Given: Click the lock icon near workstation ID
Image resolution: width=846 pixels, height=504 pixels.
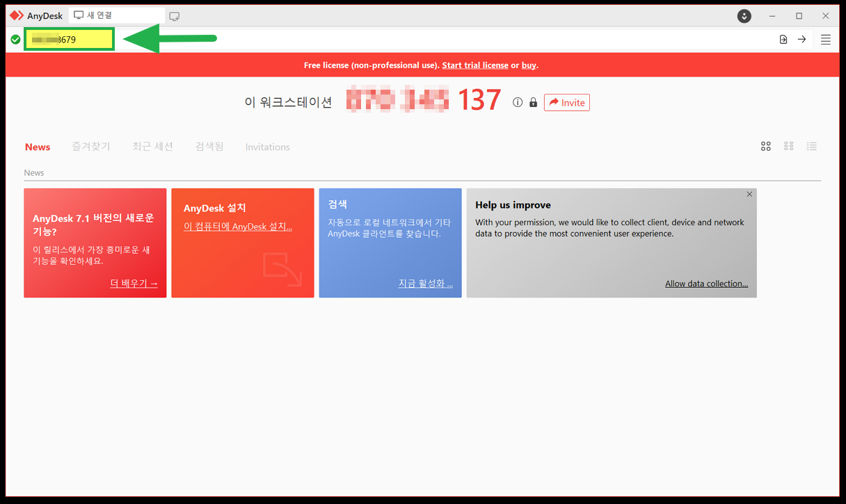Looking at the screenshot, I should point(533,102).
